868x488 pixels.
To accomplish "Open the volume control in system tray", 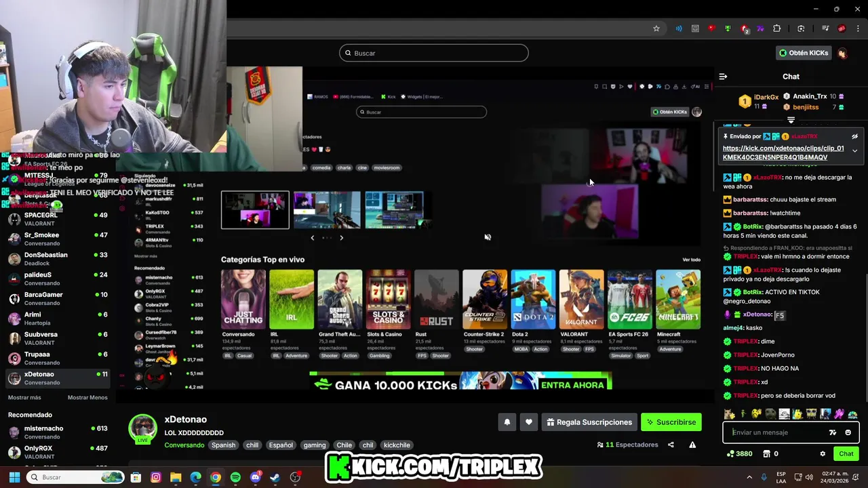I will tap(810, 477).
